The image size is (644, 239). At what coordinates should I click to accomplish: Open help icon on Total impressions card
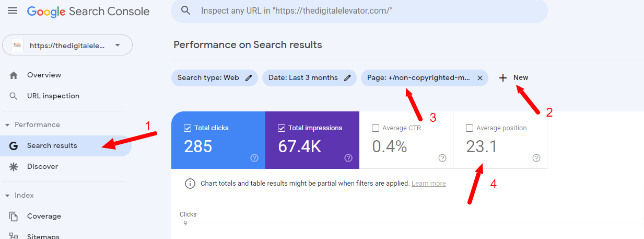pyautogui.click(x=348, y=158)
